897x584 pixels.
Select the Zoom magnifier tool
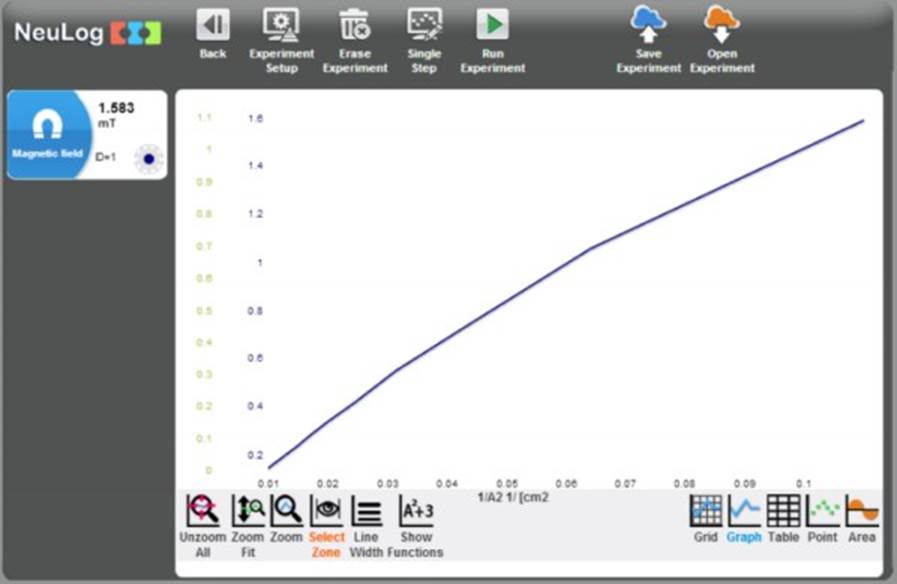point(287,511)
